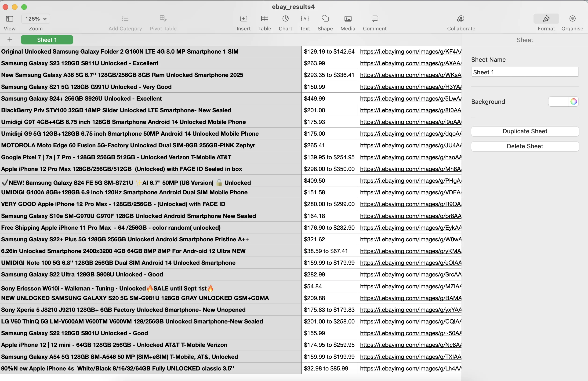588x381 pixels.
Task: Click the Sheet panel header
Action: [x=525, y=40]
